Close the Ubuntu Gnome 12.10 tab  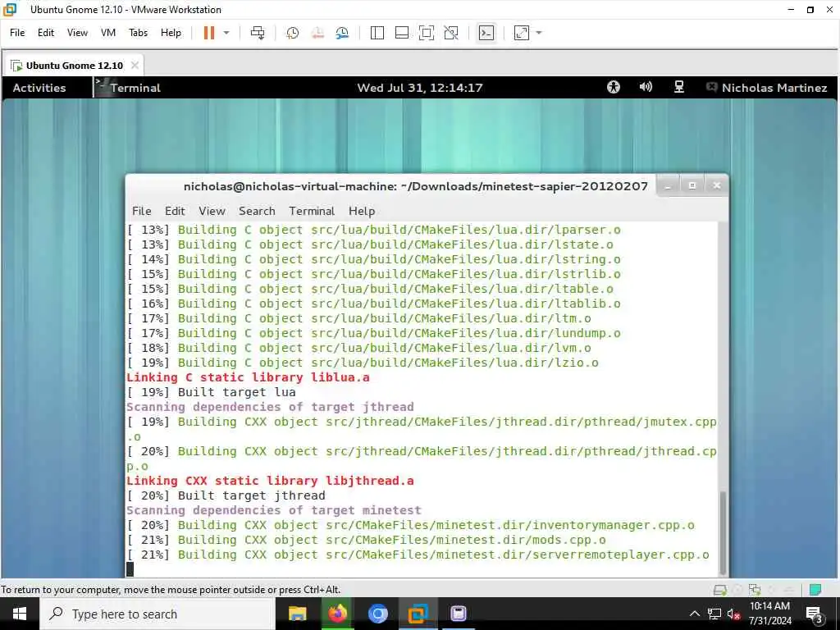135,66
